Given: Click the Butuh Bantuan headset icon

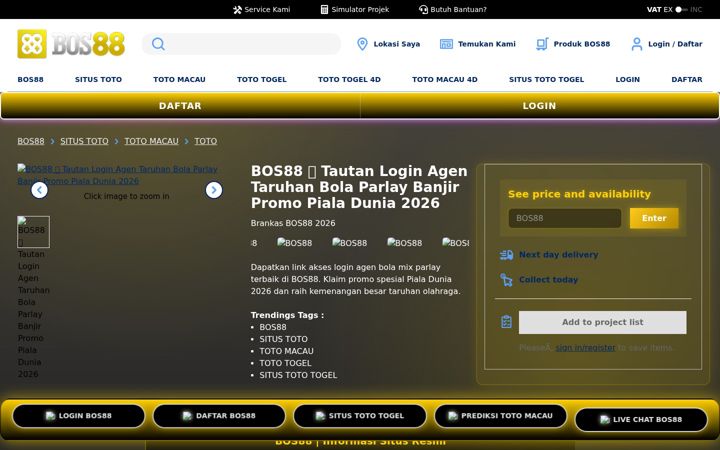Looking at the screenshot, I should [423, 10].
